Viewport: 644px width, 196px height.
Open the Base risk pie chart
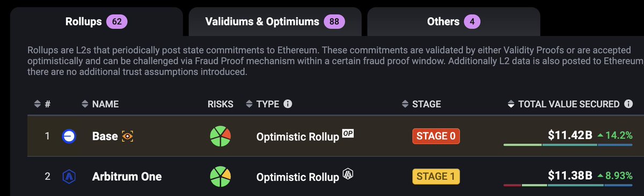click(x=220, y=136)
